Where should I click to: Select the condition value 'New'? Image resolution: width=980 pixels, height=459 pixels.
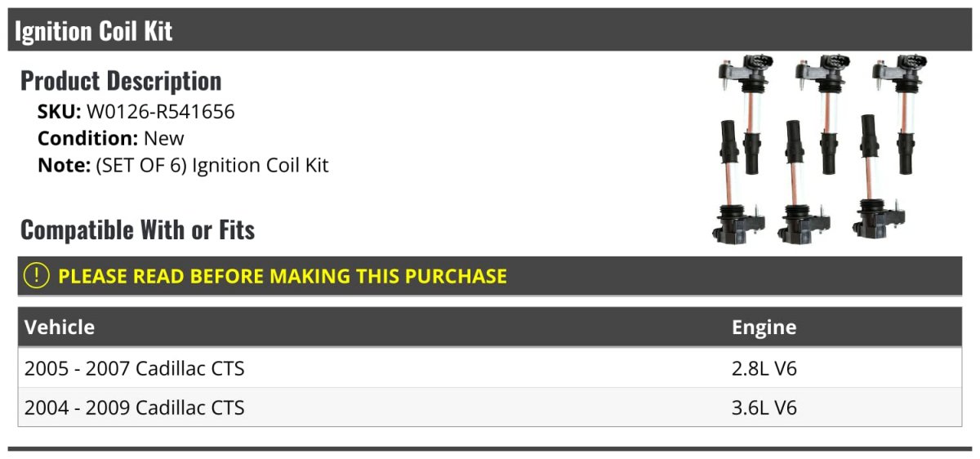click(164, 139)
